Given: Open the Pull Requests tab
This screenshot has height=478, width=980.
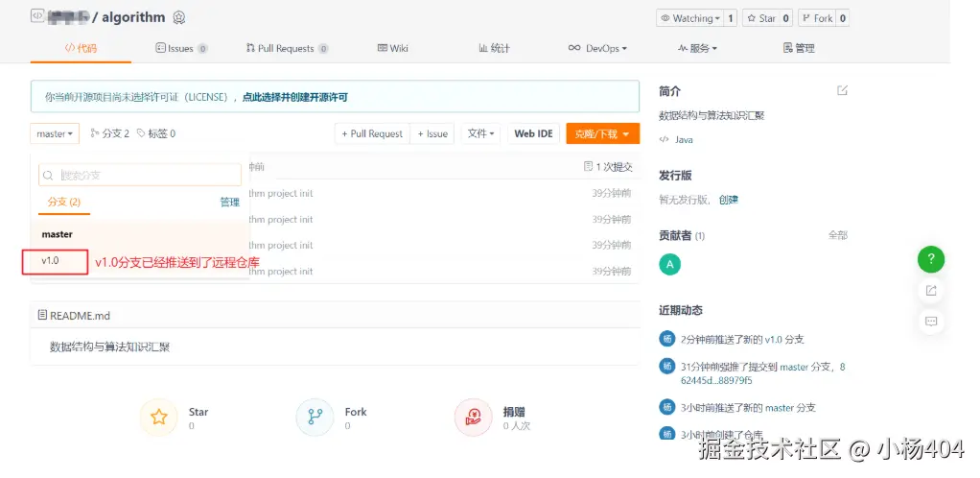Looking at the screenshot, I should (x=287, y=48).
